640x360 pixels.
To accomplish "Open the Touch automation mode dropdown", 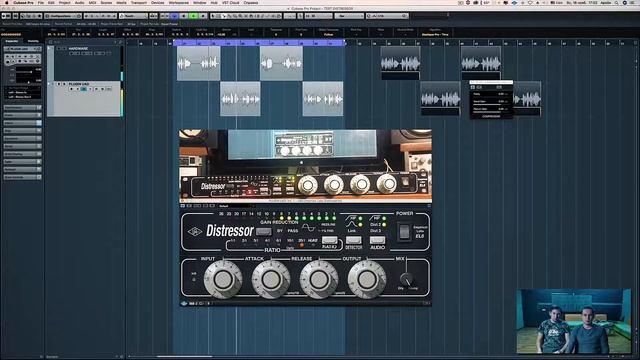I will click(133, 16).
